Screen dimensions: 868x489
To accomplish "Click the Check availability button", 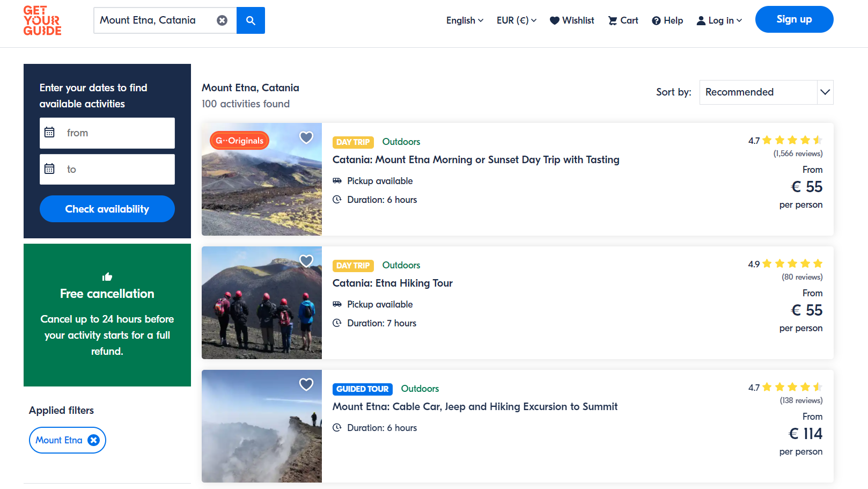I will pyautogui.click(x=107, y=209).
